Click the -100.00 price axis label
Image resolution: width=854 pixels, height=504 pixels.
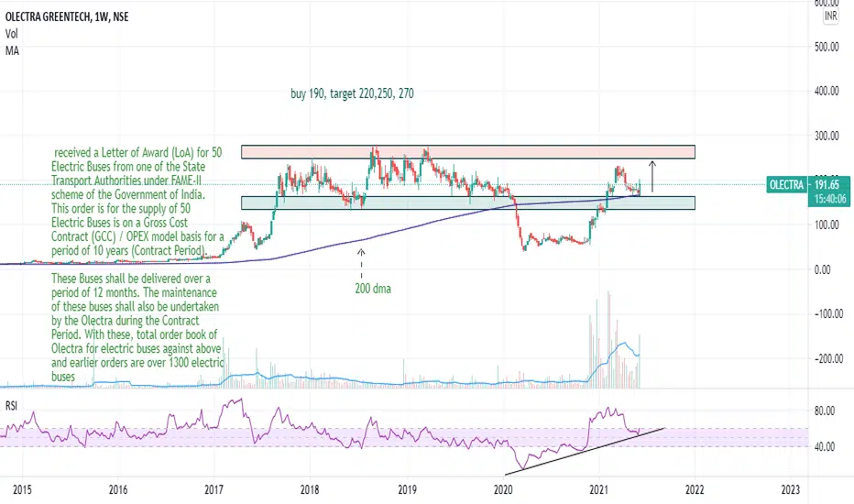[827, 313]
